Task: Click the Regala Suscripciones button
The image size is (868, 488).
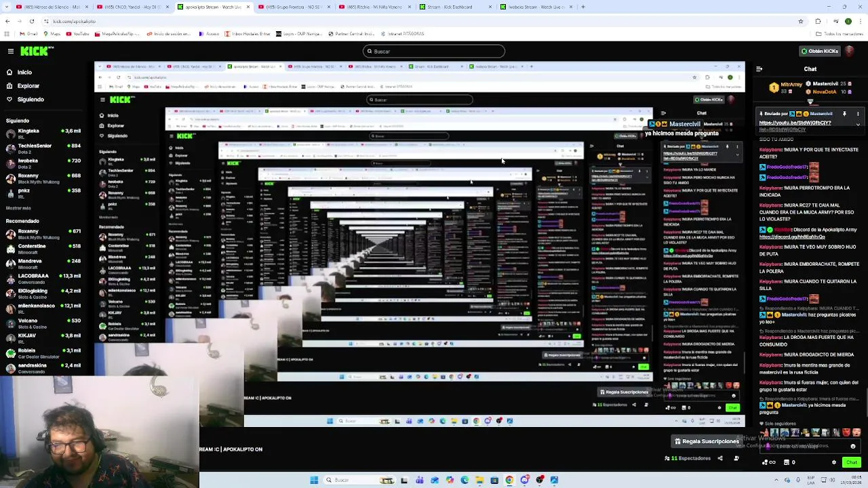Action: [x=706, y=441]
